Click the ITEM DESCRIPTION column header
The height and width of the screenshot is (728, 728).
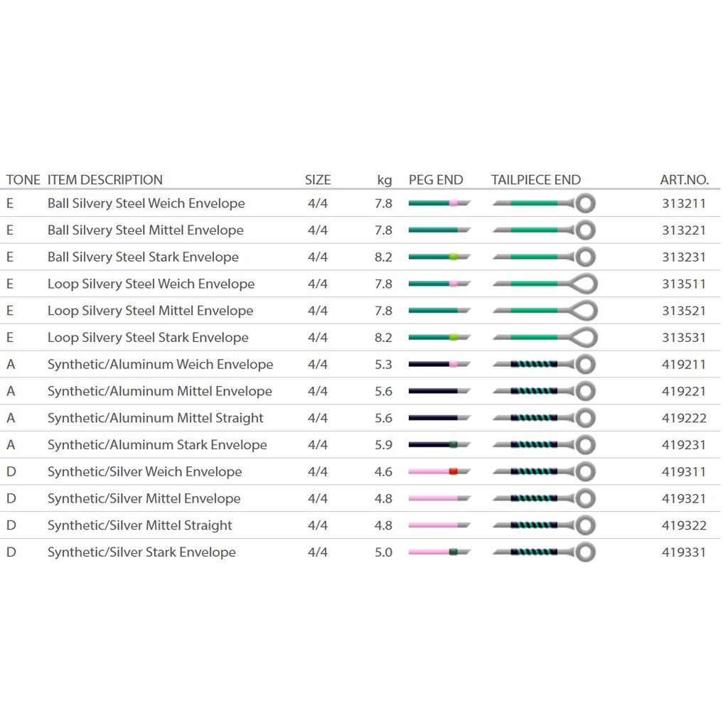click(x=105, y=180)
